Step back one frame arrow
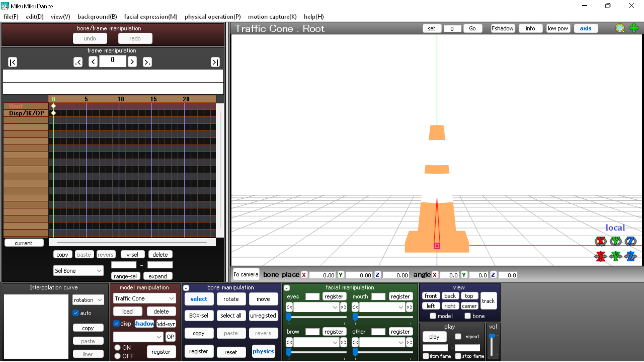Viewport: 644px width, 362px height. click(93, 62)
